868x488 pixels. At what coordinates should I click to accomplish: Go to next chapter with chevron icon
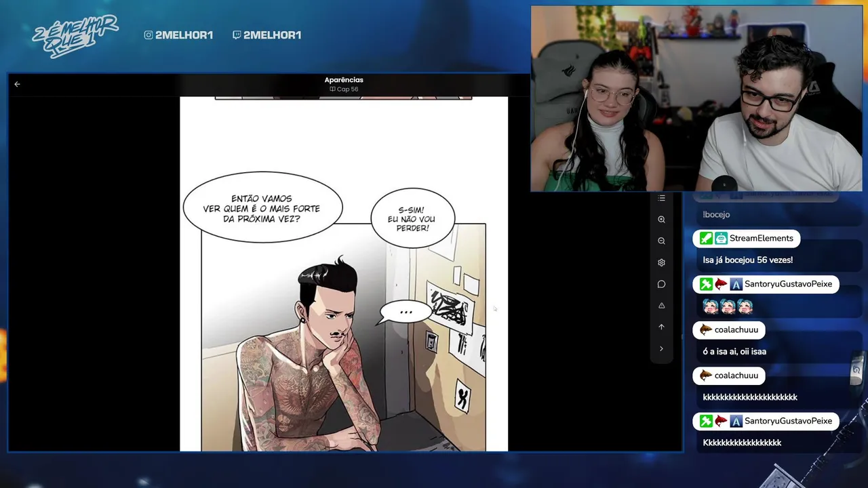(x=661, y=348)
